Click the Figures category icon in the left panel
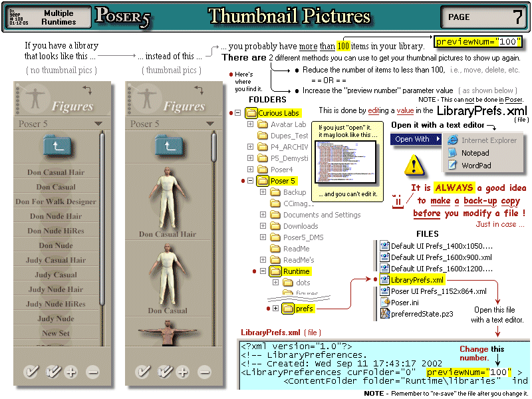 coord(35,98)
